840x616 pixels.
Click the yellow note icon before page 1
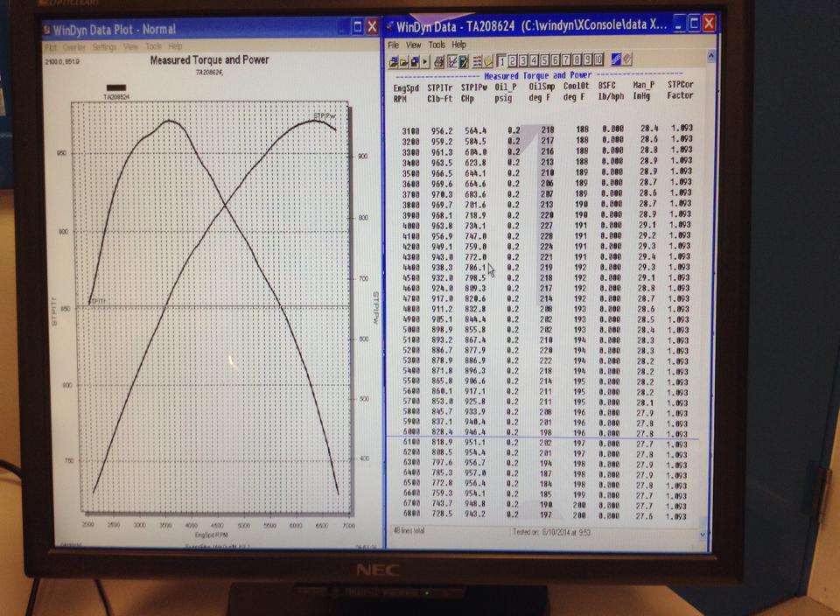tap(488, 60)
